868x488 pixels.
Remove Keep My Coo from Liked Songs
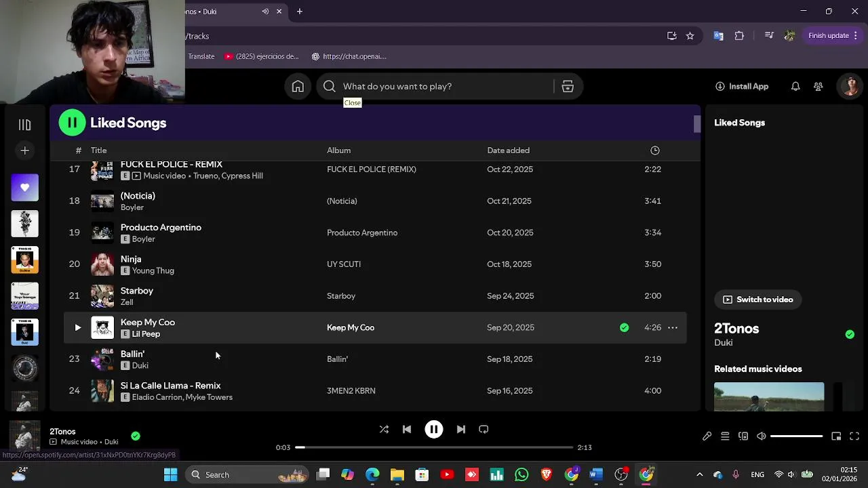click(x=624, y=327)
